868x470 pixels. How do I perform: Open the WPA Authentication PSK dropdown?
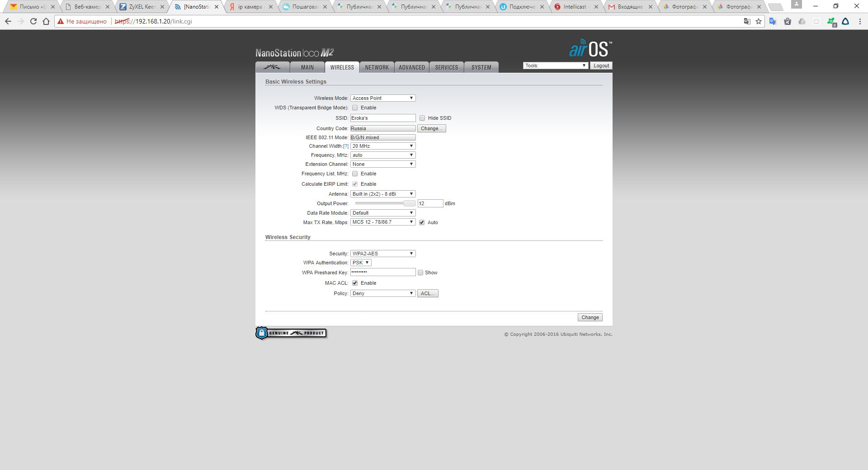click(x=361, y=263)
